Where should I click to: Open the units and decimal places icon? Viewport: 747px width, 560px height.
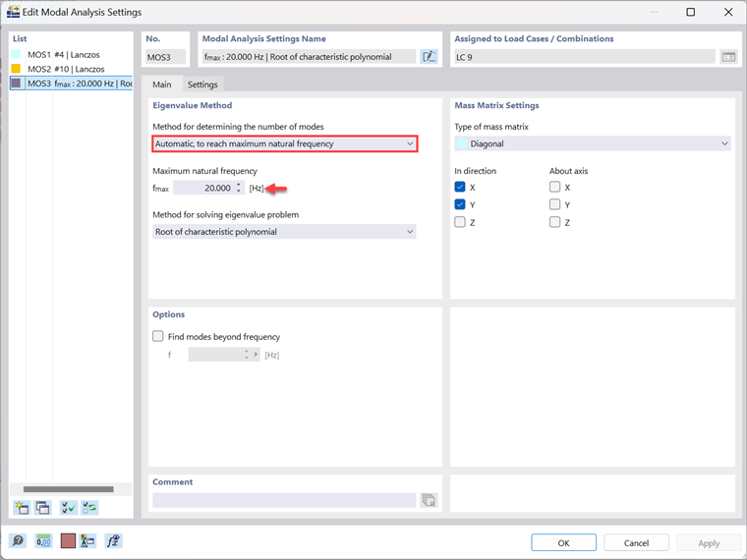coord(43,541)
